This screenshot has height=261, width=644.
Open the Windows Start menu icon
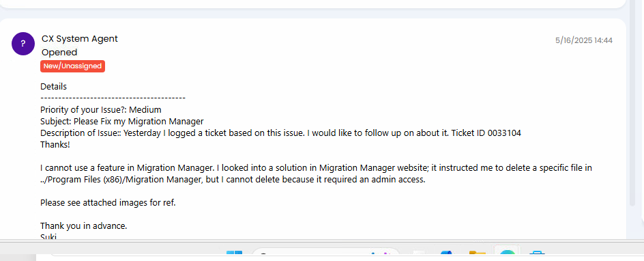pos(234,256)
